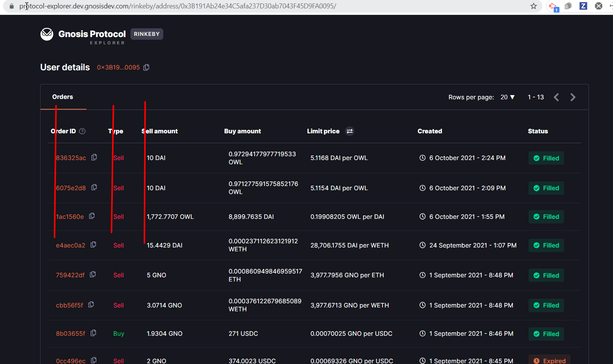Click the Filled status for order 836325ac
613x364 pixels.
tap(546, 158)
